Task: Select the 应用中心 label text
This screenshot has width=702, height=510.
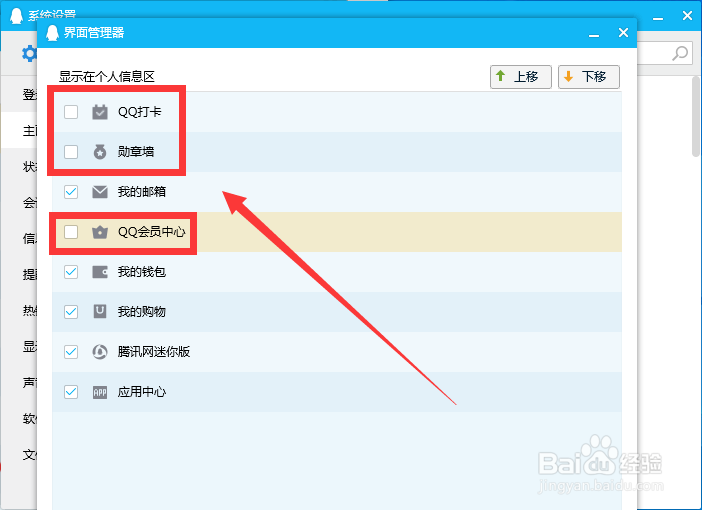Action: click(141, 392)
